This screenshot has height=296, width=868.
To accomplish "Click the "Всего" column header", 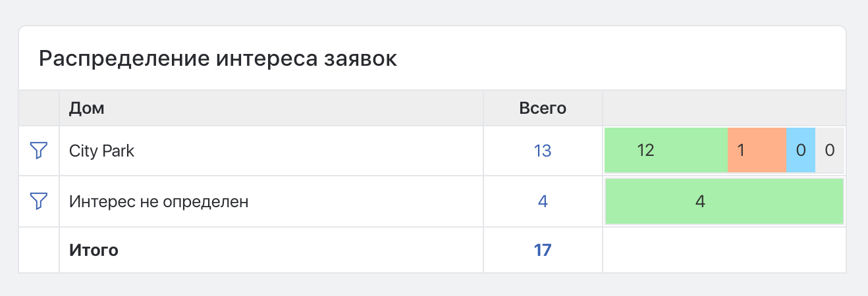I will [x=543, y=109].
